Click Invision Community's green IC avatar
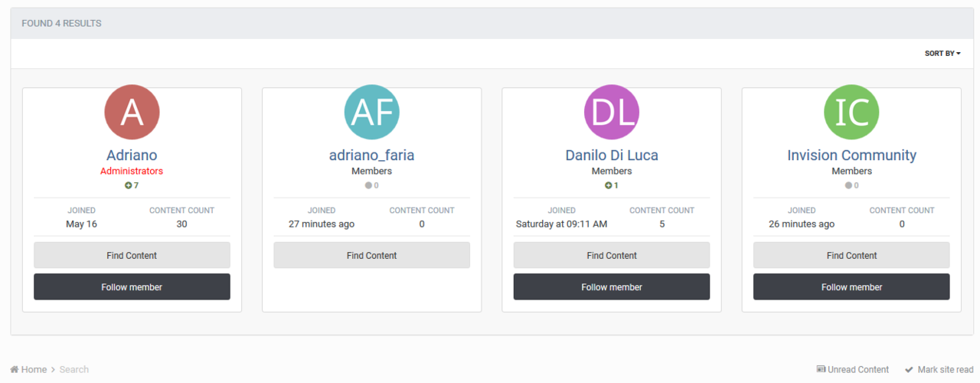This screenshot has width=980, height=383. pos(851,112)
